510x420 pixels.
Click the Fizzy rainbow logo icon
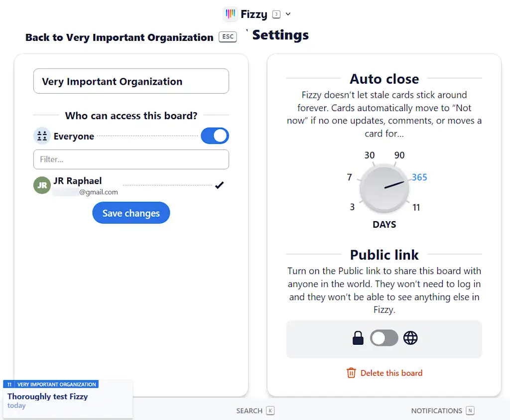[x=230, y=14]
